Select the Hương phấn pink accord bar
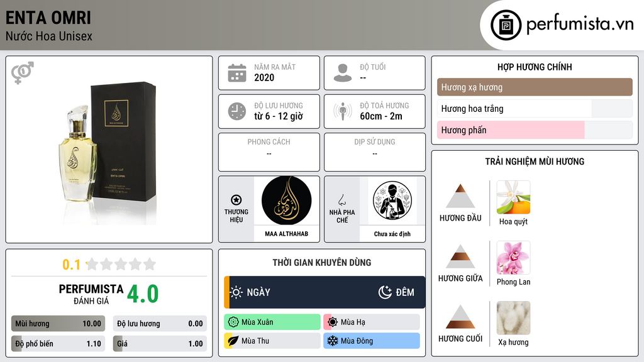This screenshot has width=644, height=362. 535,130
